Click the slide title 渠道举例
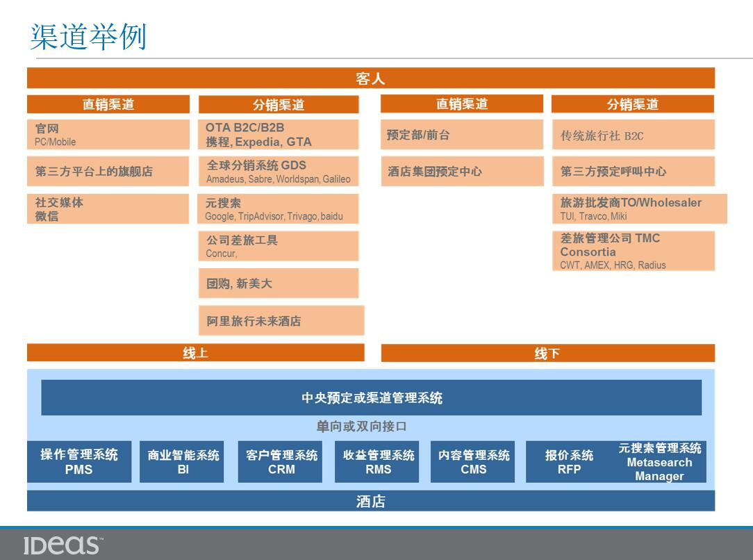The height and width of the screenshot is (560, 753). (x=88, y=37)
